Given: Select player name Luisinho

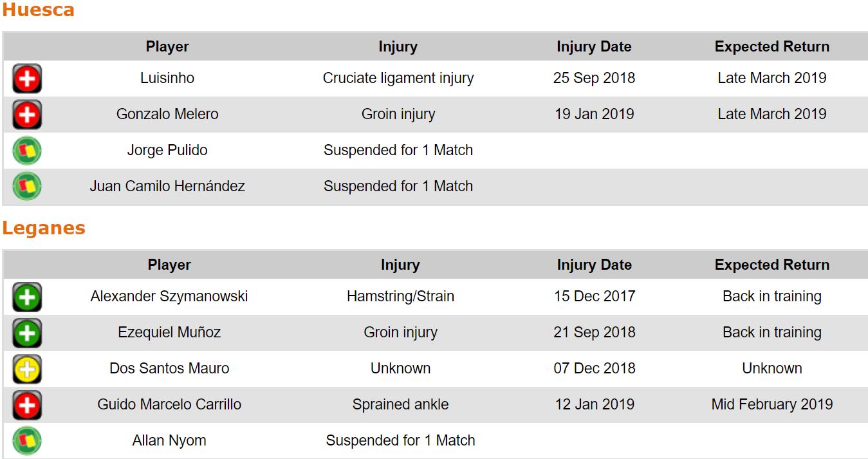Looking at the screenshot, I should pos(167,78).
